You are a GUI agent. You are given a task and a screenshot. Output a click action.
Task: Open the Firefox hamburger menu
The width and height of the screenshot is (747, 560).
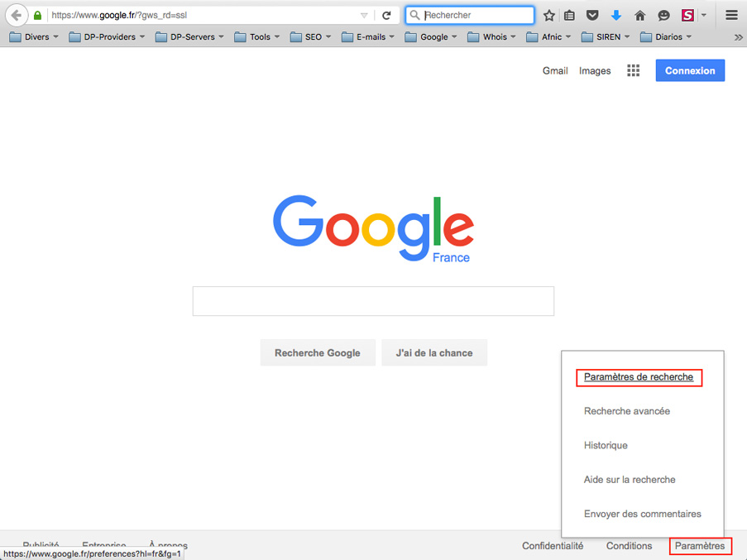pyautogui.click(x=732, y=15)
